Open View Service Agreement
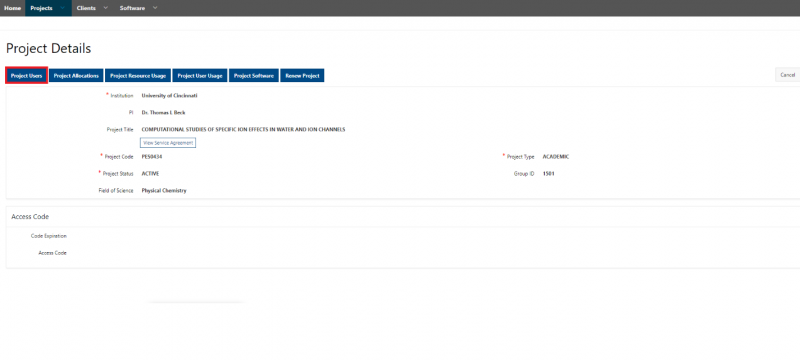This screenshot has height=360, width=800. pos(168,143)
